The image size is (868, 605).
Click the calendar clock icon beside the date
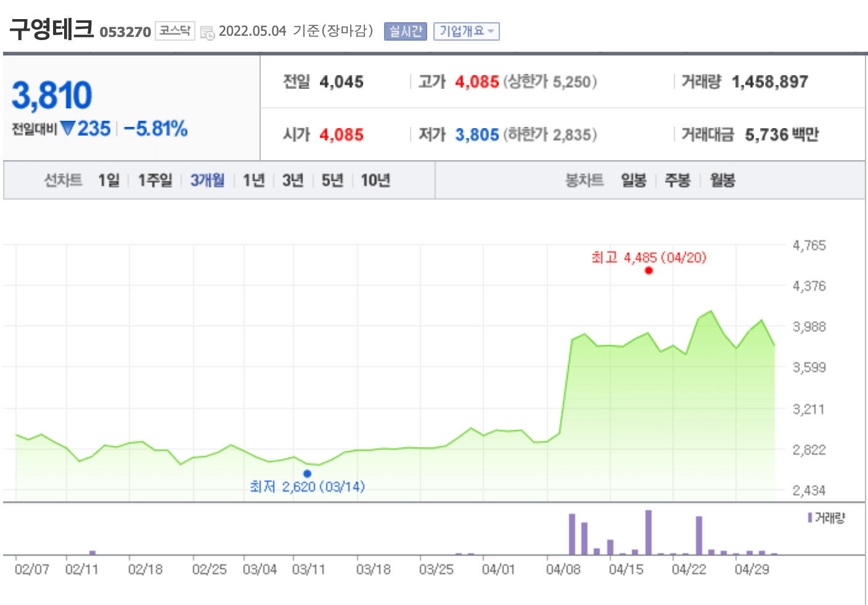[x=208, y=32]
